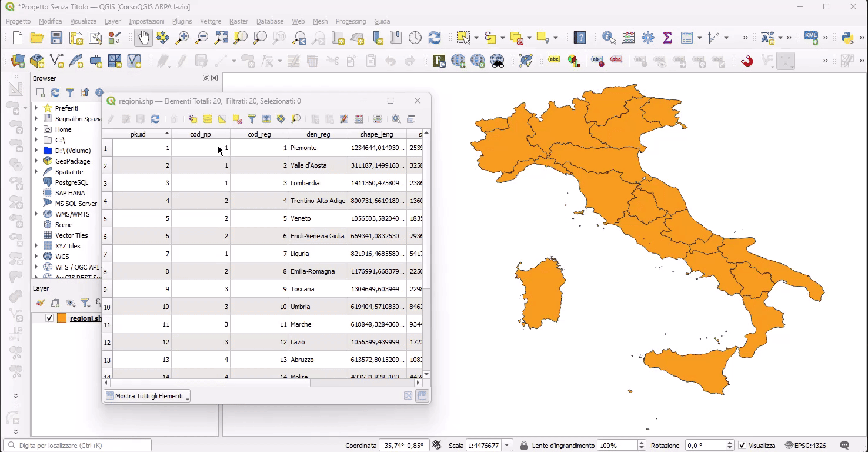
Task: Click the Zoom In magnifier tool
Action: [x=182, y=38]
